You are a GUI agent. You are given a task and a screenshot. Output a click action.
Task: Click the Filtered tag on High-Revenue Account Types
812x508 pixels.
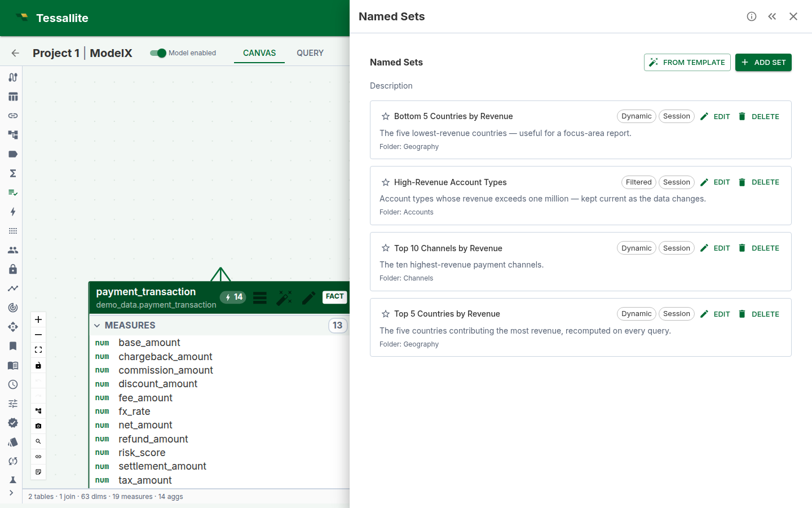tap(639, 182)
